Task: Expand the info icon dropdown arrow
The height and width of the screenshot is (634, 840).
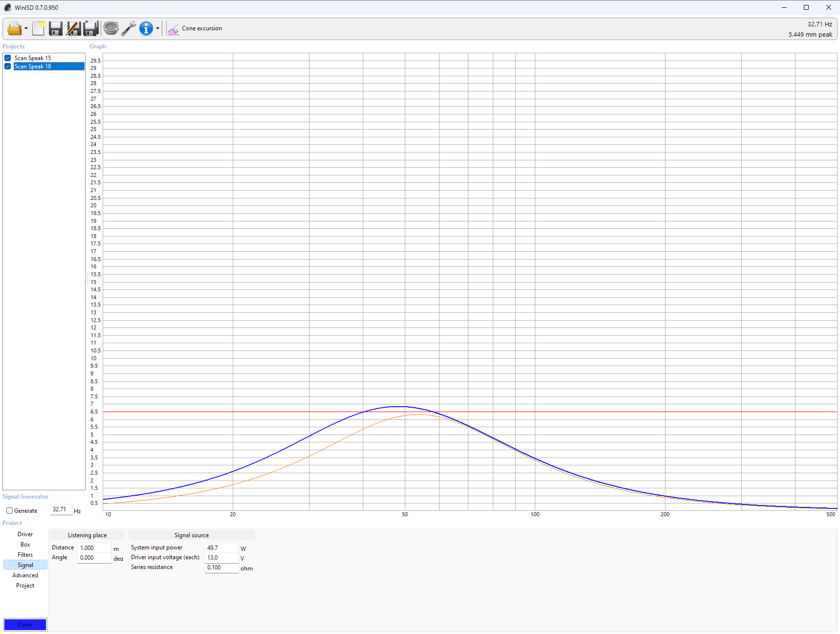Action: point(157,29)
